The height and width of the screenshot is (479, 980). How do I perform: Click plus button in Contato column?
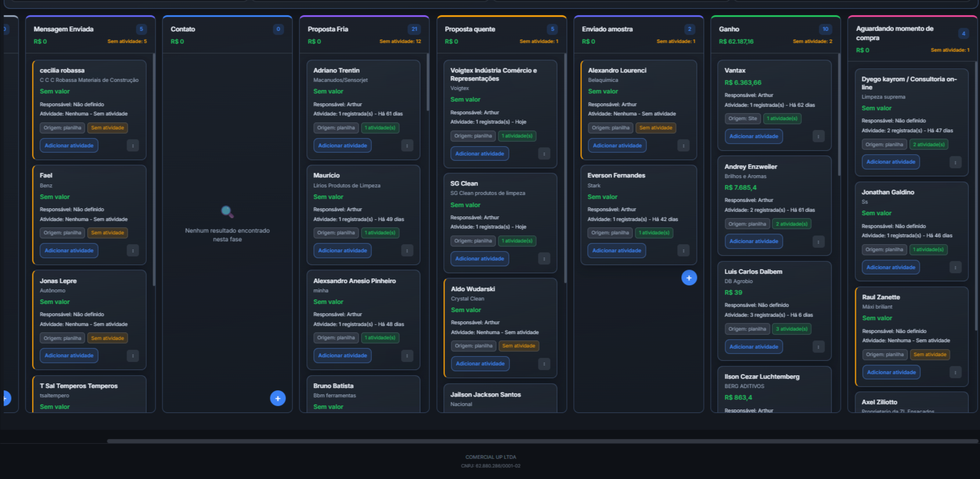pyautogui.click(x=277, y=398)
